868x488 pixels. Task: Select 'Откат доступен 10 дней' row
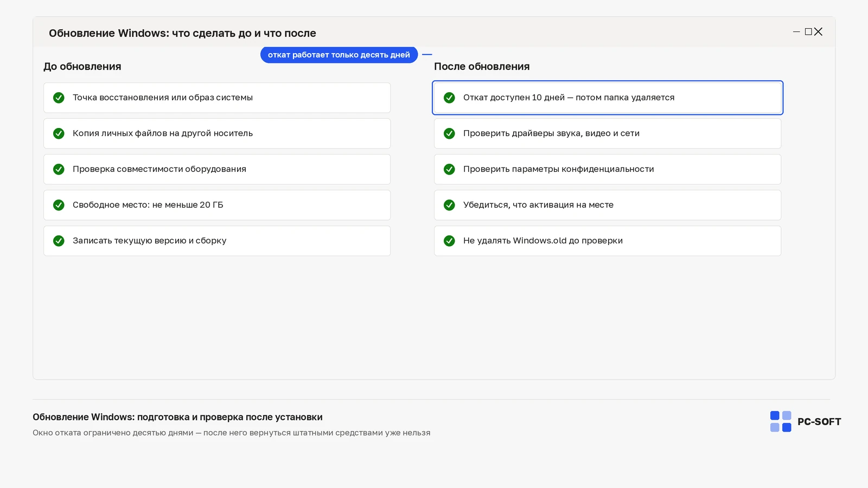(x=608, y=98)
